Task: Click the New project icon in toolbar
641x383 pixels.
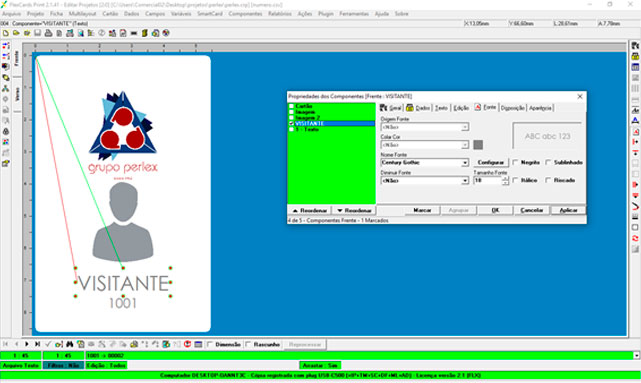Action: coord(6,33)
